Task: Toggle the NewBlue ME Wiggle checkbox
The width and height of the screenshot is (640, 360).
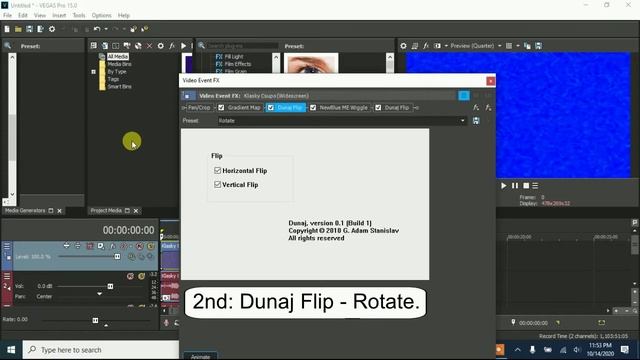Action: pyautogui.click(x=313, y=108)
